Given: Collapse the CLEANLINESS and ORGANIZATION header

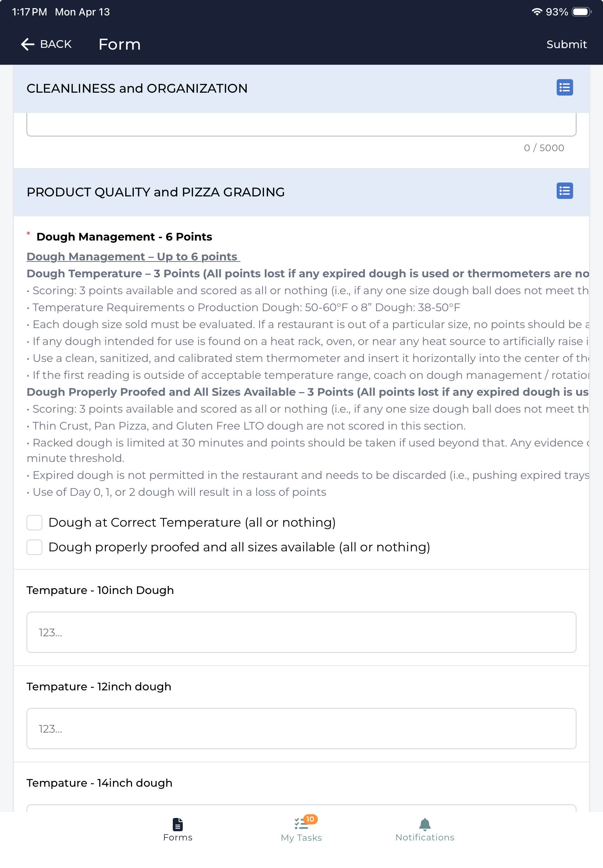Looking at the screenshot, I should [x=301, y=88].
